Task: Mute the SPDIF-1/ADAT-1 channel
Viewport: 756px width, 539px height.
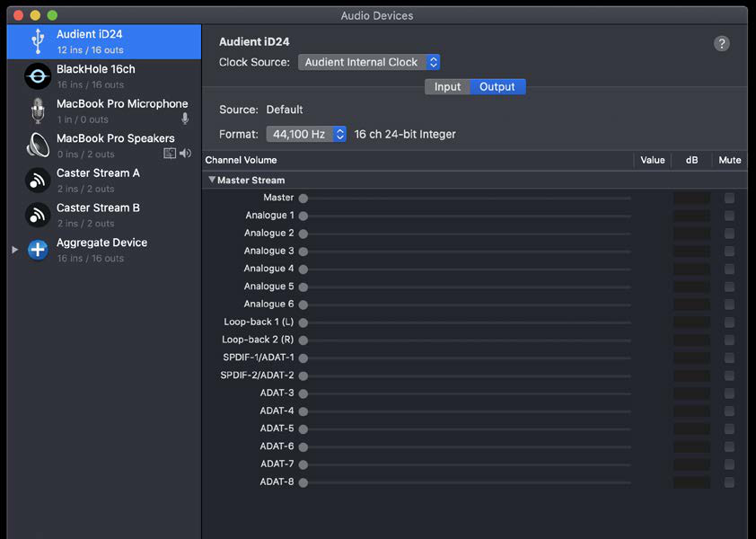Action: click(729, 358)
